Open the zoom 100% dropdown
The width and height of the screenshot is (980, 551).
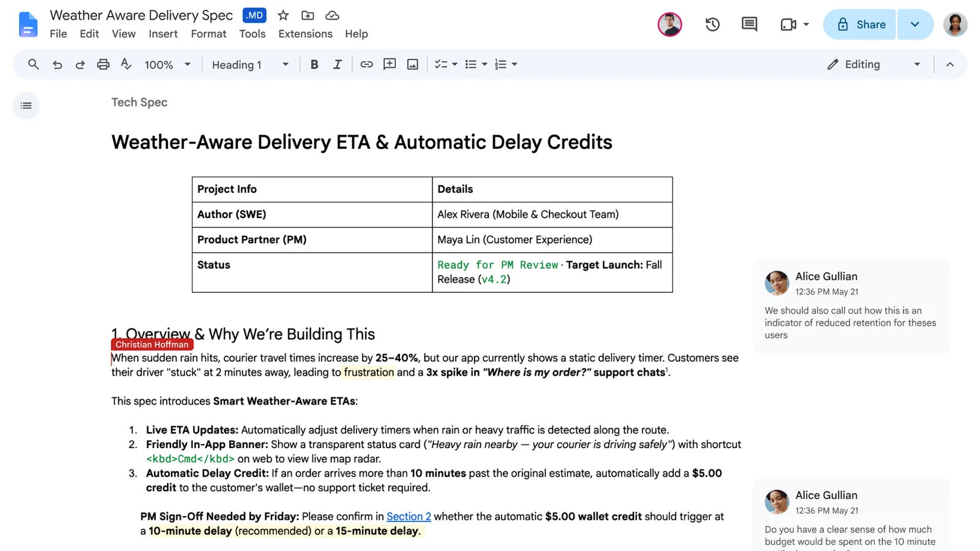(x=168, y=64)
